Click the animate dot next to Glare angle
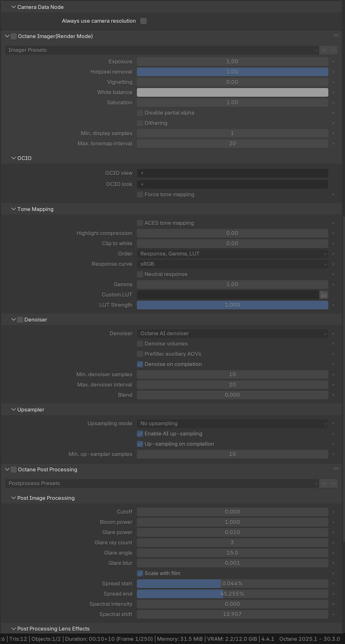Viewport: 345px width, 644px height. (x=333, y=553)
